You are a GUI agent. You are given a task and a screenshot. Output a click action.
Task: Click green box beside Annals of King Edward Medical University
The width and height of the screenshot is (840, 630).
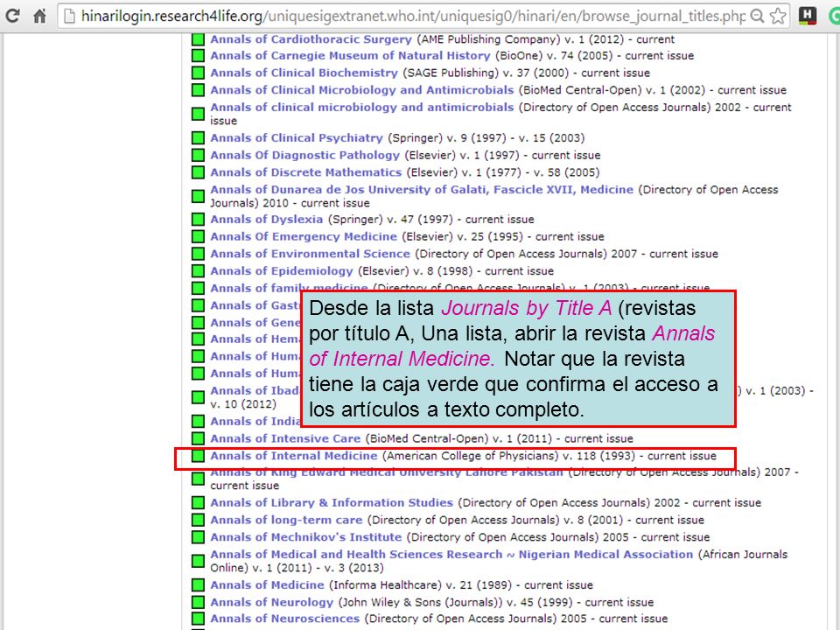point(199,479)
